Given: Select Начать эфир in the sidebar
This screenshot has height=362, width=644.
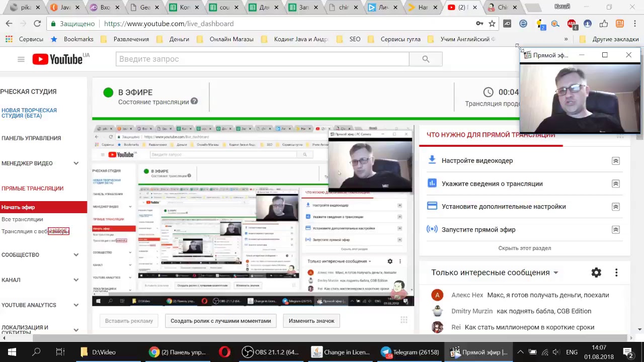Looking at the screenshot, I should tap(43, 207).
